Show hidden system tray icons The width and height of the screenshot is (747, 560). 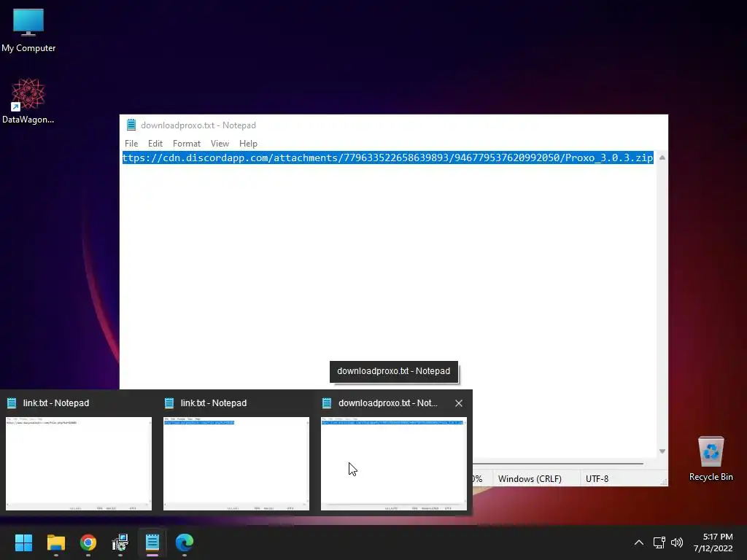coord(639,542)
